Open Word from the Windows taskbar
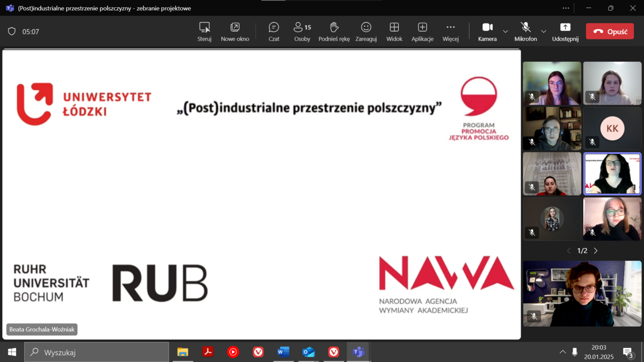Viewport: 644px width, 362px height. pyautogui.click(x=283, y=352)
